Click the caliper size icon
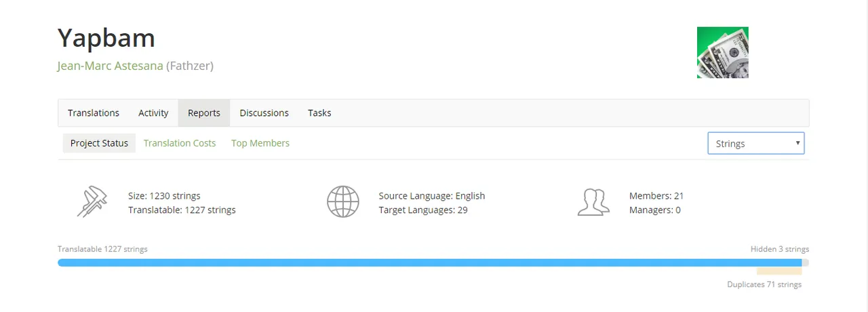 [x=92, y=201]
